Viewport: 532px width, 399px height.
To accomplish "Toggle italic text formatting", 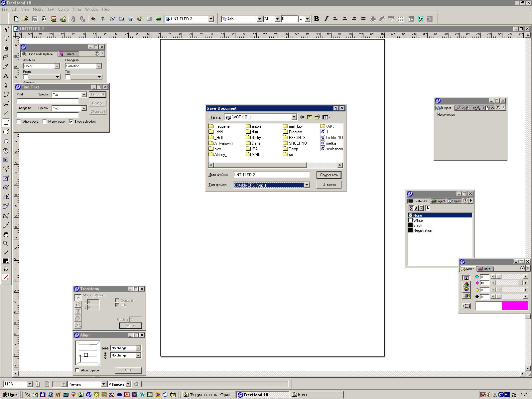I will 326,19.
